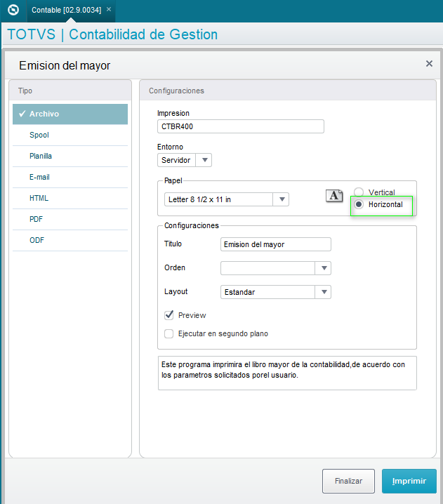Click the Impresion CTBR400 input field
Image resolution: width=443 pixels, height=504 pixels.
(x=241, y=126)
